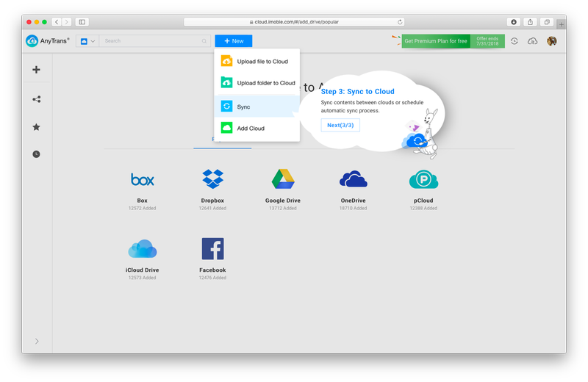Toggle the Safari sidebar button
588x382 pixels.
[82, 22]
